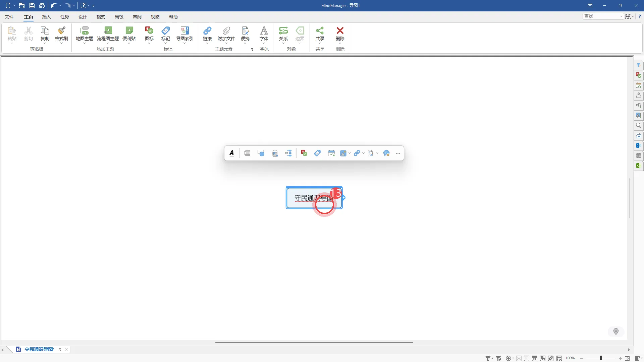644x362 pixels.
Task: Click the font icon in floating toolbar
Action: (x=232, y=153)
